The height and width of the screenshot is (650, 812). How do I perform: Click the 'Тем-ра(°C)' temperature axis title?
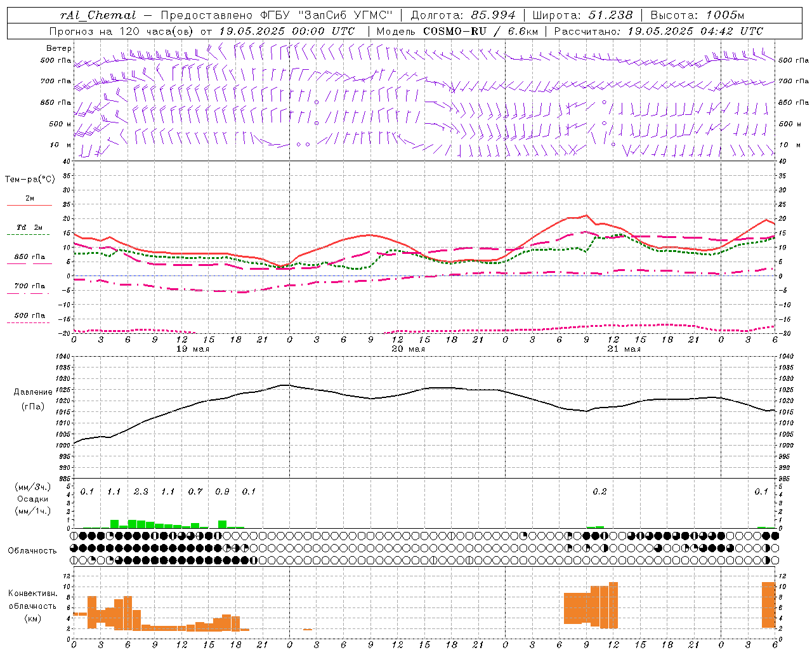tap(30, 179)
